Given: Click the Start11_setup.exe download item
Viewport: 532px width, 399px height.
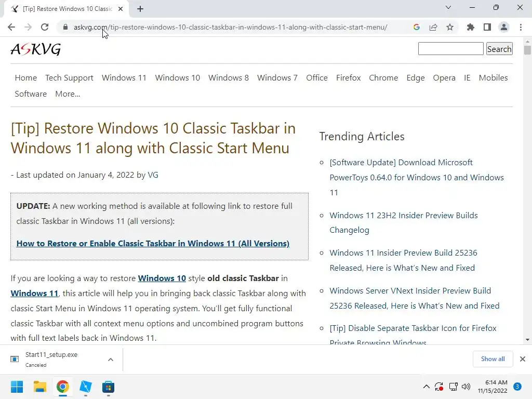Looking at the screenshot, I should click(x=51, y=360).
